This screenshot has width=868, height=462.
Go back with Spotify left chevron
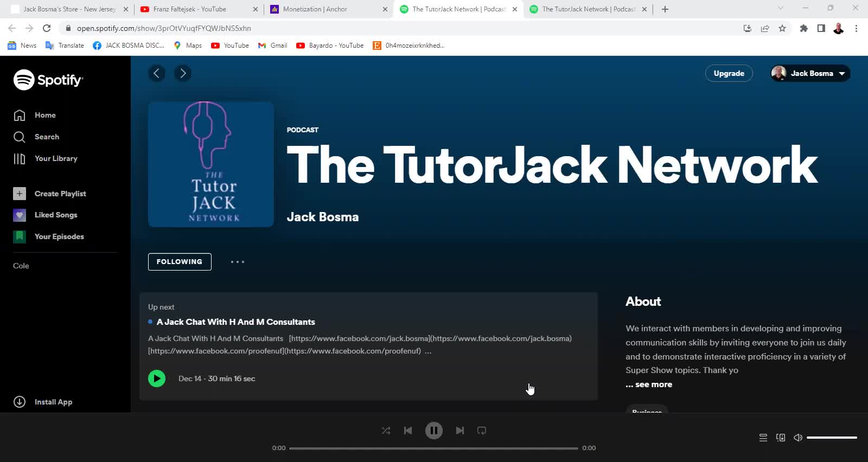(157, 73)
